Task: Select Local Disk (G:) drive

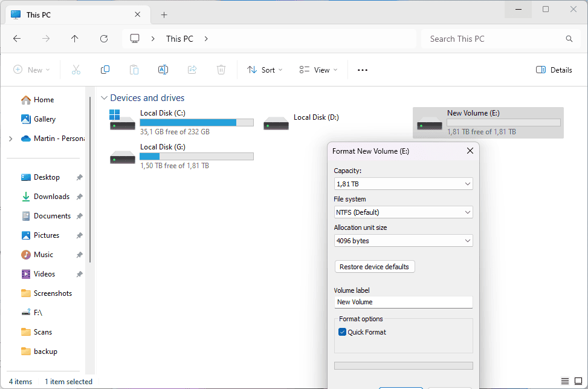Action: point(181,156)
